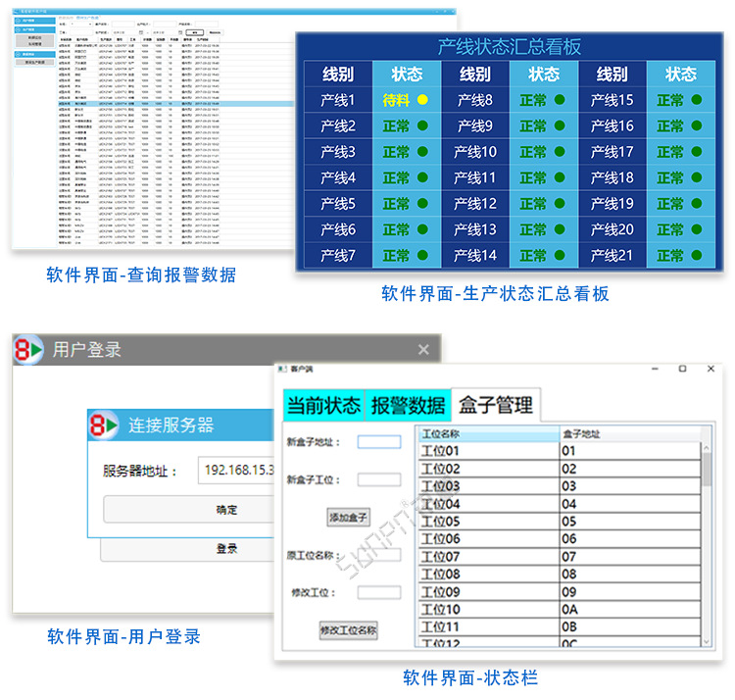Focus the 服务器地址 input field
The width and height of the screenshot is (735, 700).
click(x=237, y=471)
